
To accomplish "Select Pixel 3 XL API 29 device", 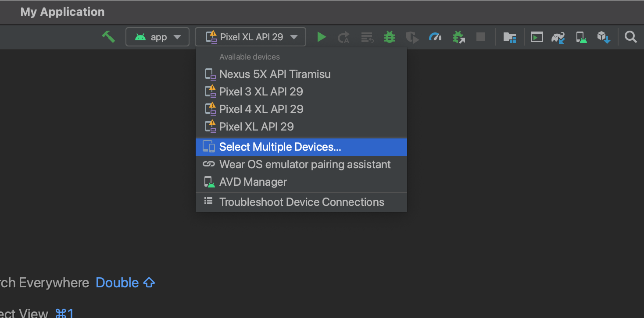I will pyautogui.click(x=301, y=92).
